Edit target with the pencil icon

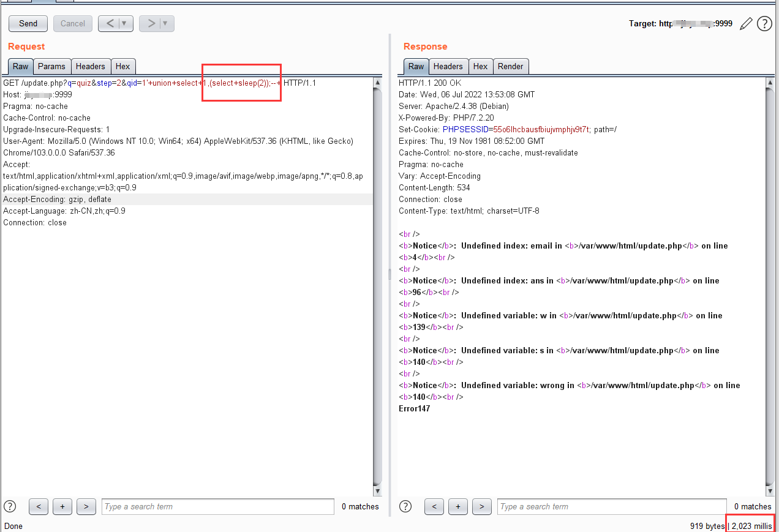746,24
